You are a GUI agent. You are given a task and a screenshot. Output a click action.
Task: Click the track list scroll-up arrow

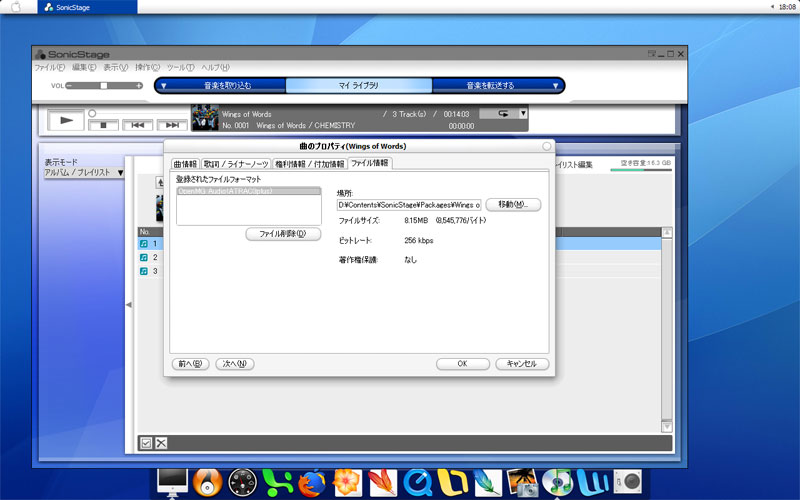(667, 233)
